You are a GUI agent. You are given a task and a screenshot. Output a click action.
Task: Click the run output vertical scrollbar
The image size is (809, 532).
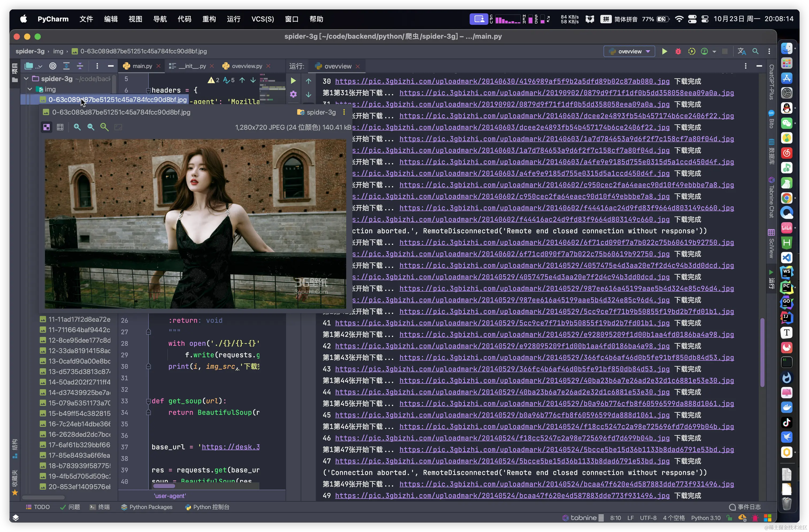(762, 352)
